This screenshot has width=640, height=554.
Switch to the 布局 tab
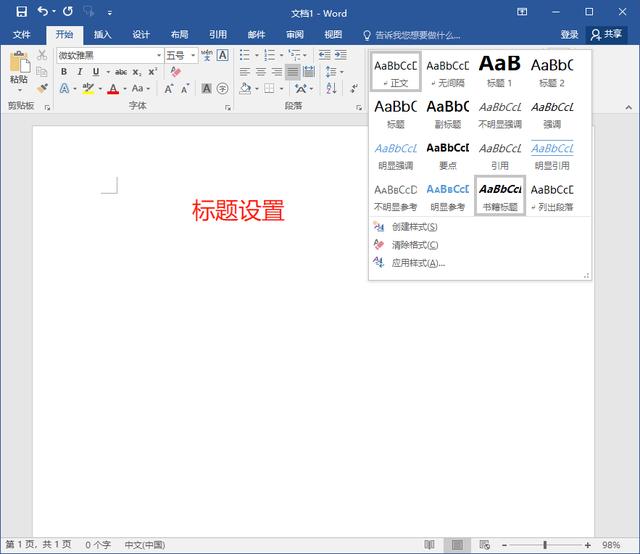pyautogui.click(x=179, y=35)
